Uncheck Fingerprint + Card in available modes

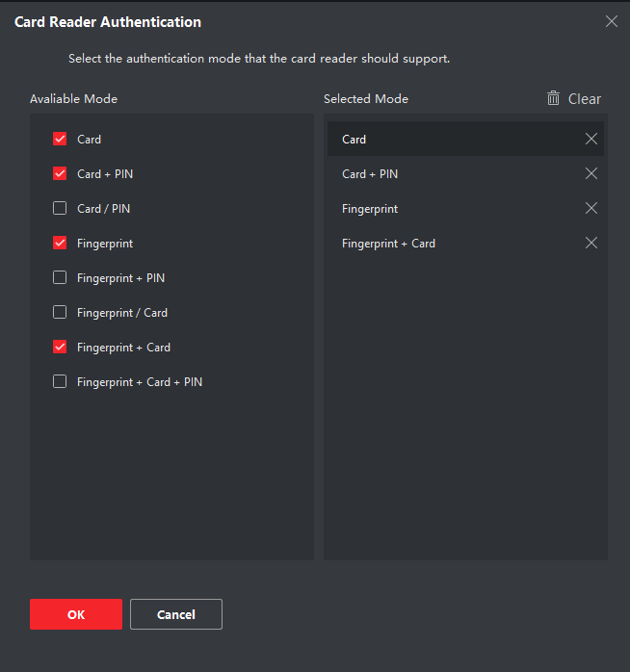point(60,348)
